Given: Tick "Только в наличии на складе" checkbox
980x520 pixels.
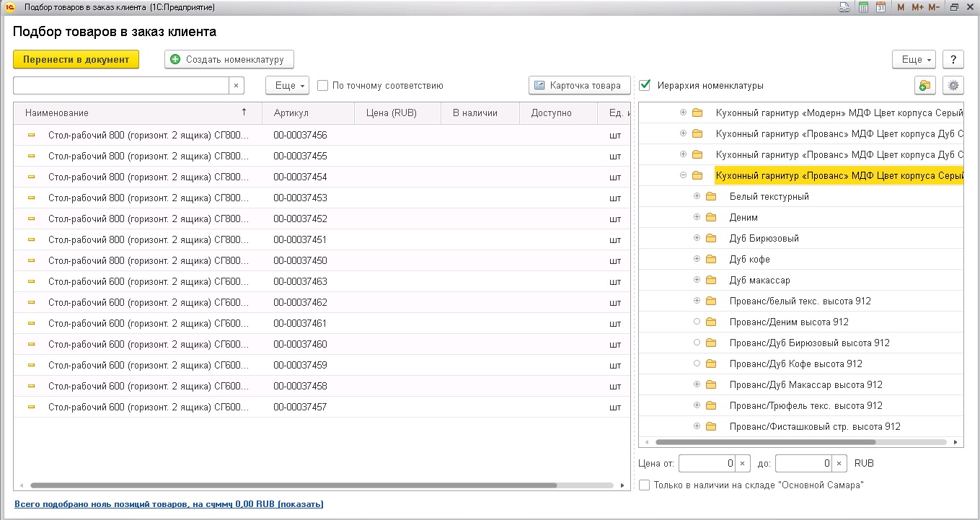Looking at the screenshot, I should pos(645,485).
